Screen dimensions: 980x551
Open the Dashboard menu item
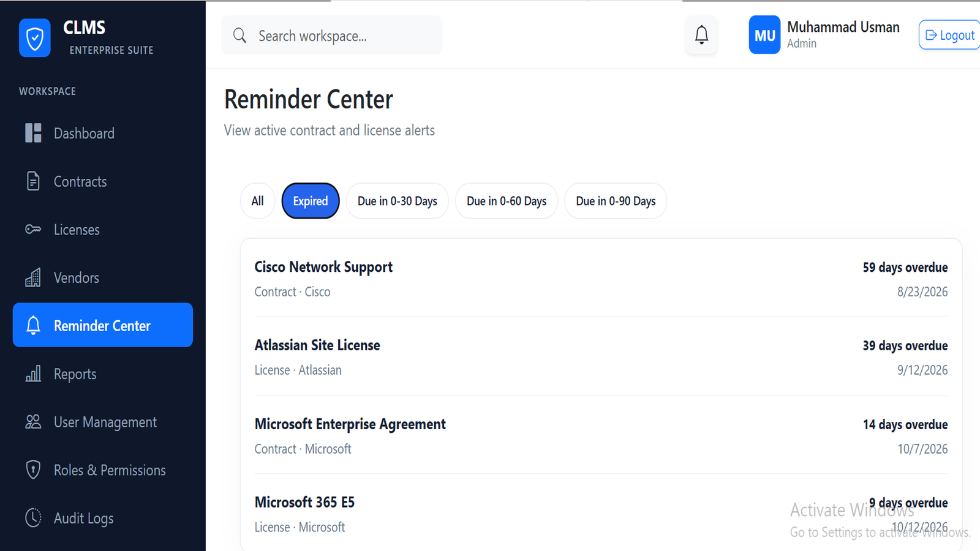click(x=103, y=133)
